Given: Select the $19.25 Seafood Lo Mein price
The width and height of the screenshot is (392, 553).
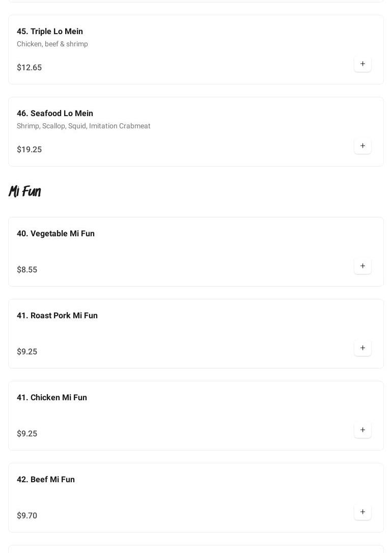Looking at the screenshot, I should click(30, 150).
